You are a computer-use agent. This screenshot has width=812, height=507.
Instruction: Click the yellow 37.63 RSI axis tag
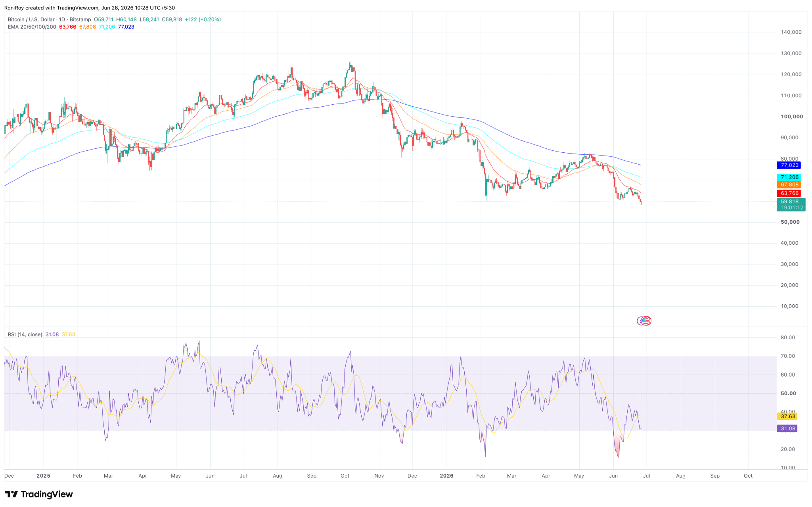coord(787,416)
